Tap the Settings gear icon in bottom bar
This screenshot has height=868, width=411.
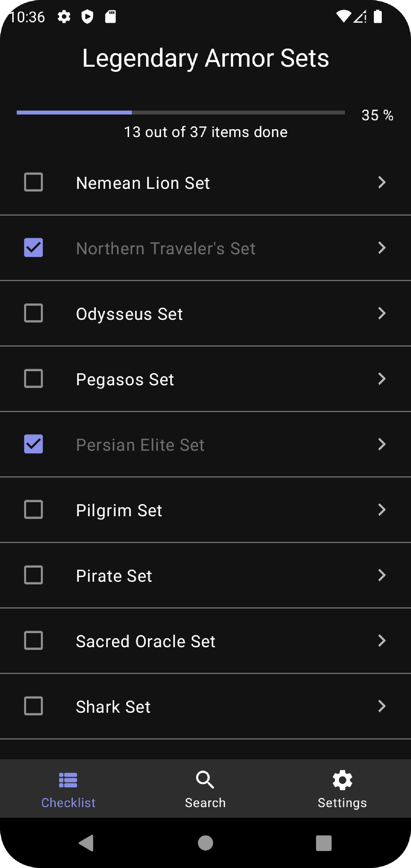342,780
